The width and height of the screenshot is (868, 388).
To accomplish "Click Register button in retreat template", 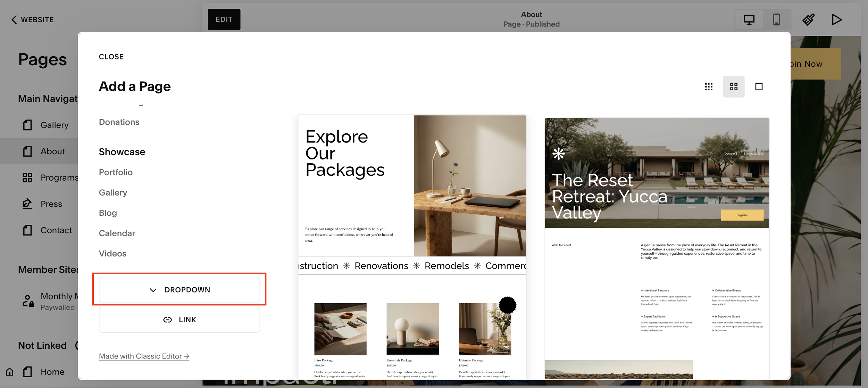I will pyautogui.click(x=742, y=215).
